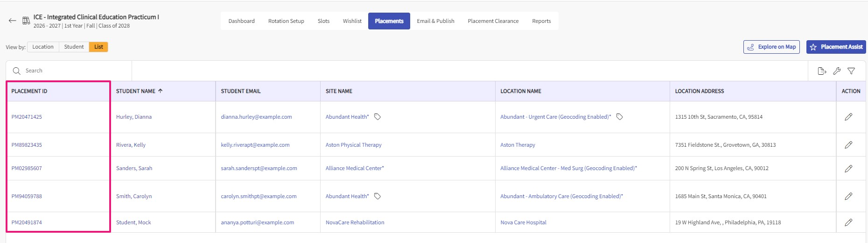Select the List view option

[98, 47]
